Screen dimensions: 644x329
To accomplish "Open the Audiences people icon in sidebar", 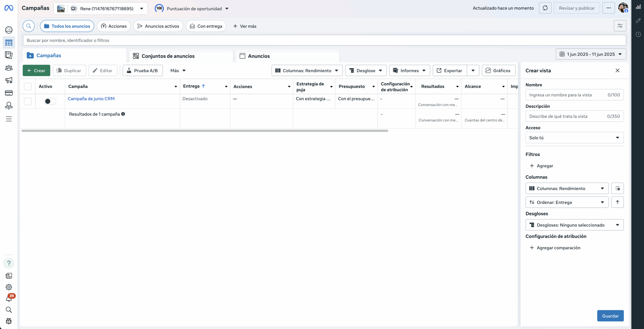I will click(9, 68).
